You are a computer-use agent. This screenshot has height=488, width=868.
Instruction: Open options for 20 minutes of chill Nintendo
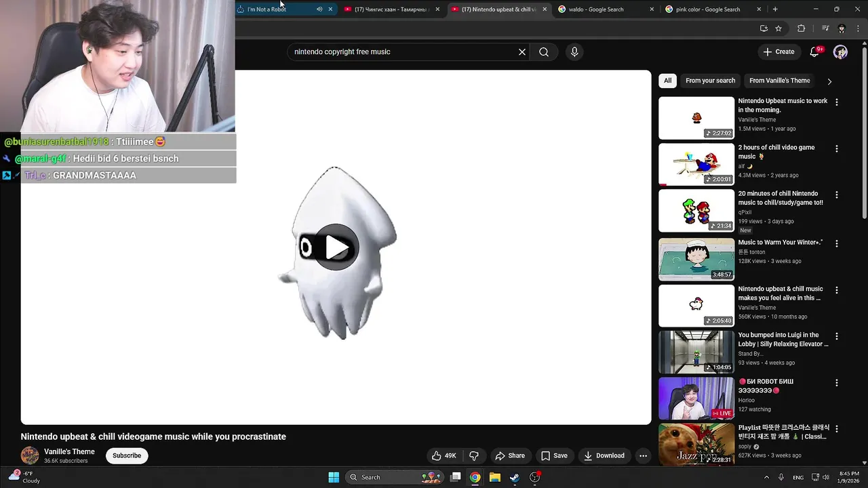coord(836,195)
